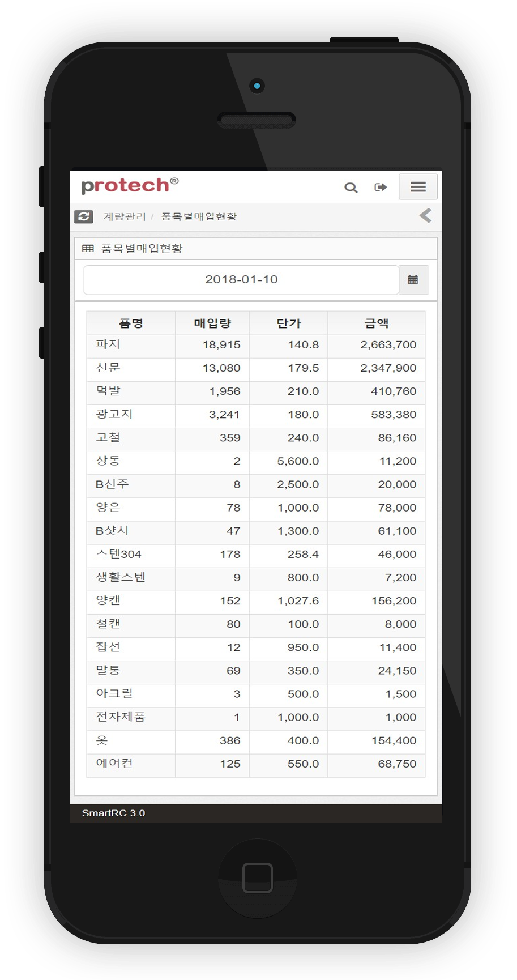Select the 신문 row name

[108, 368]
